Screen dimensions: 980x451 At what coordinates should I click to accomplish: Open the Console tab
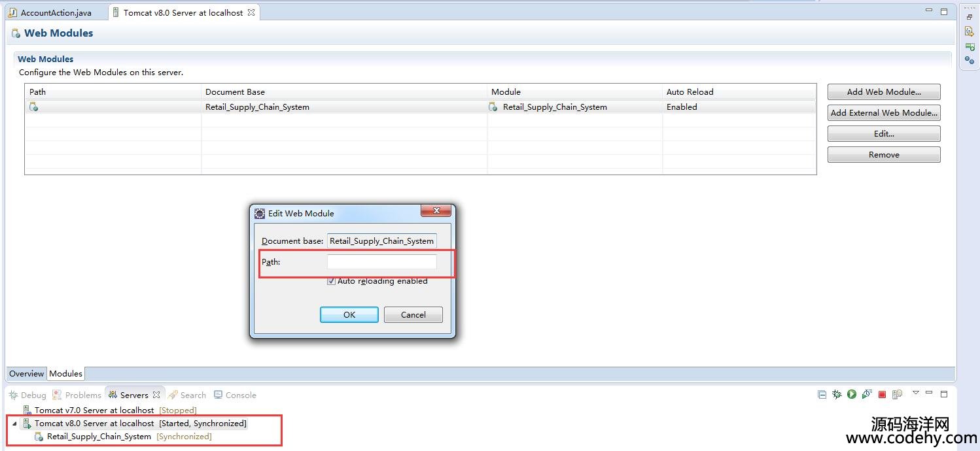point(240,395)
